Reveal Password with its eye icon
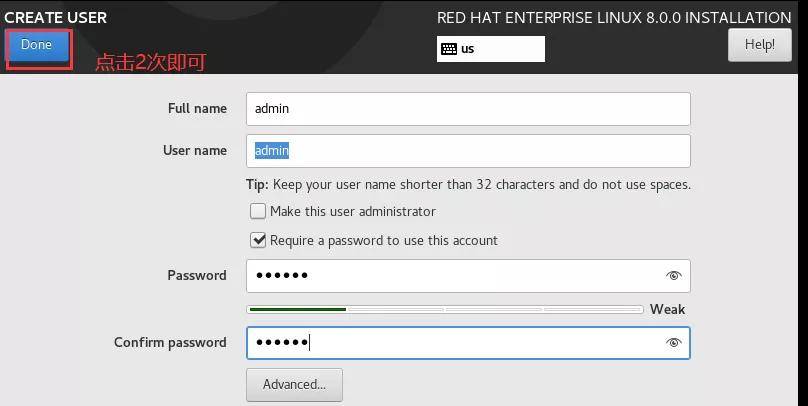The width and height of the screenshot is (808, 406). pyautogui.click(x=674, y=276)
